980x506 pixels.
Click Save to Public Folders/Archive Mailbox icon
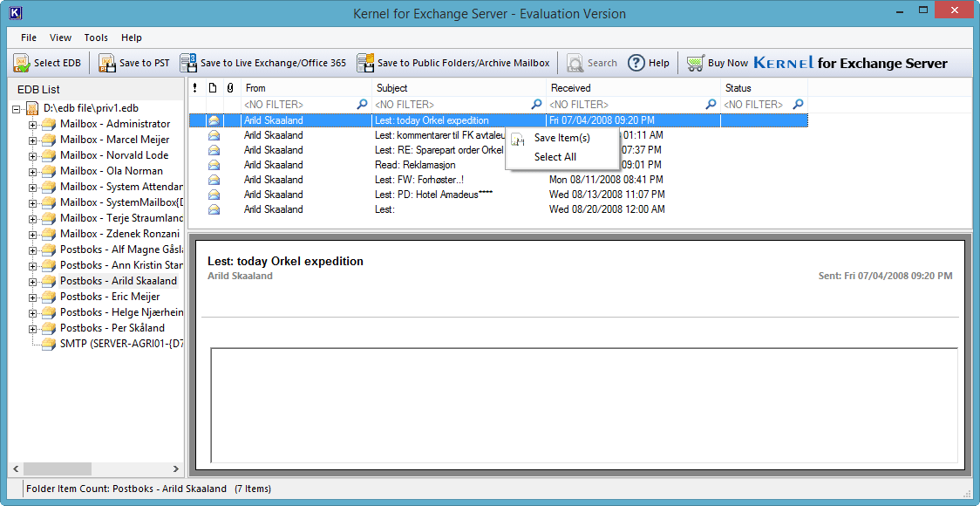[x=365, y=63]
